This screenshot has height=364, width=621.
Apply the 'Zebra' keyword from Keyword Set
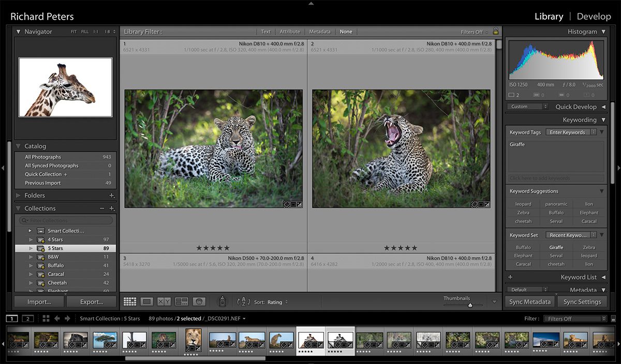click(x=589, y=248)
